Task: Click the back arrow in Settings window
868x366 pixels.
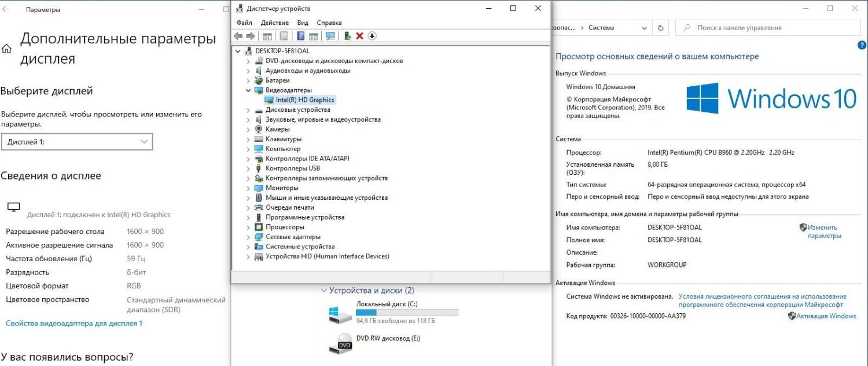Action: click(6, 10)
